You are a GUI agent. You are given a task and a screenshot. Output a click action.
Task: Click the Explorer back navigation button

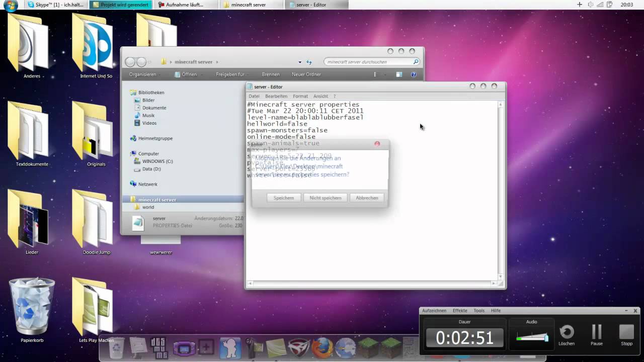pyautogui.click(x=130, y=62)
